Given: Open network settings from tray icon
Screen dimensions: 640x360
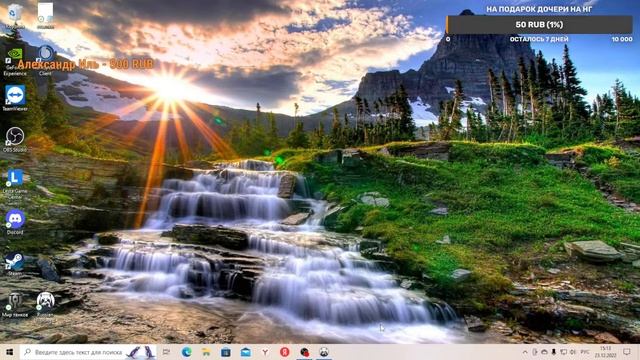Looking at the screenshot, I should (x=563, y=352).
